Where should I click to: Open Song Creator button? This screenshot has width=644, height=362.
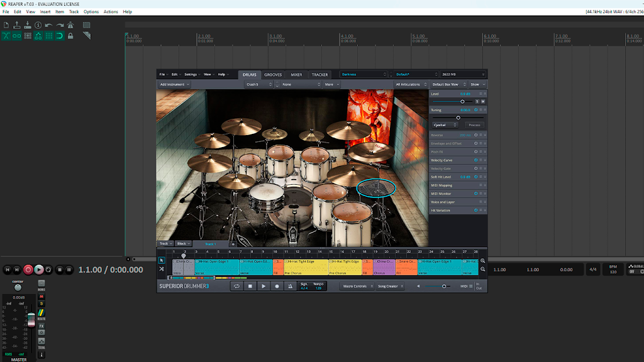click(390, 287)
